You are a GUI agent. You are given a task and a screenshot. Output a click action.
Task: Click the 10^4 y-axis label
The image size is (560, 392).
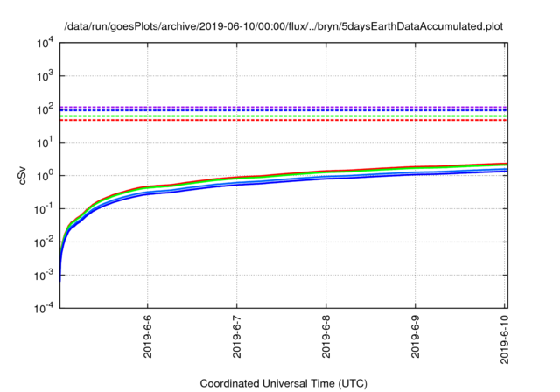[45, 43]
